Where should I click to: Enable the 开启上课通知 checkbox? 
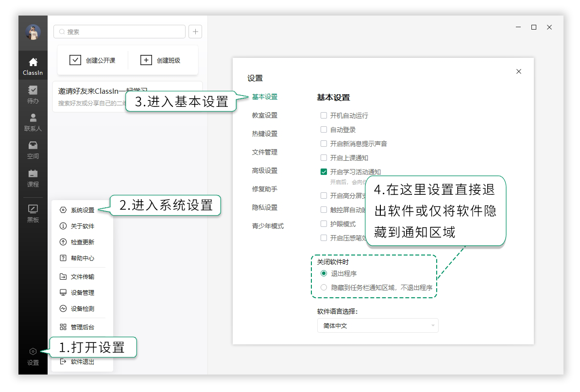coord(324,157)
